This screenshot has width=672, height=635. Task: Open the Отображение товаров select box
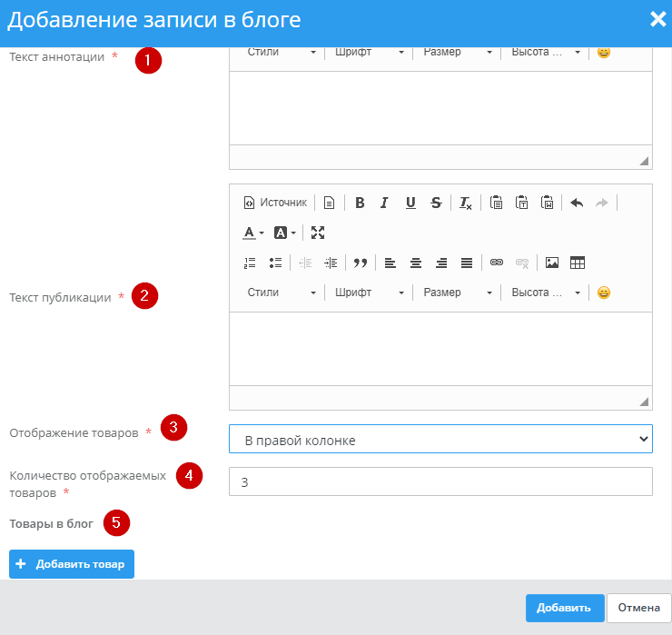(440, 440)
